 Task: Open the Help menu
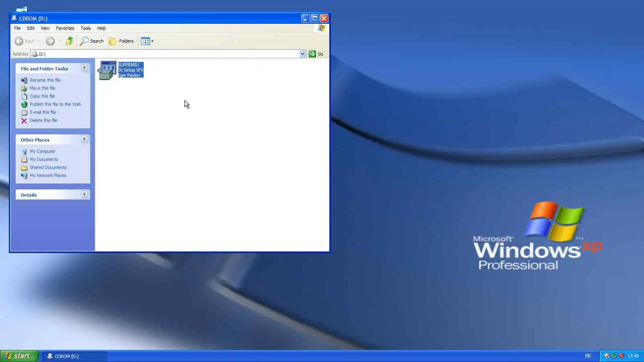click(x=101, y=28)
